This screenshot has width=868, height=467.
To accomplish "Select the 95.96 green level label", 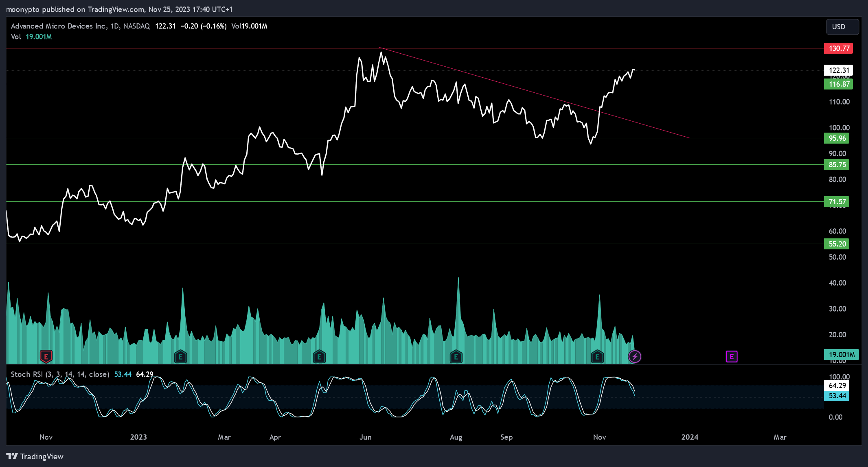I will point(837,138).
